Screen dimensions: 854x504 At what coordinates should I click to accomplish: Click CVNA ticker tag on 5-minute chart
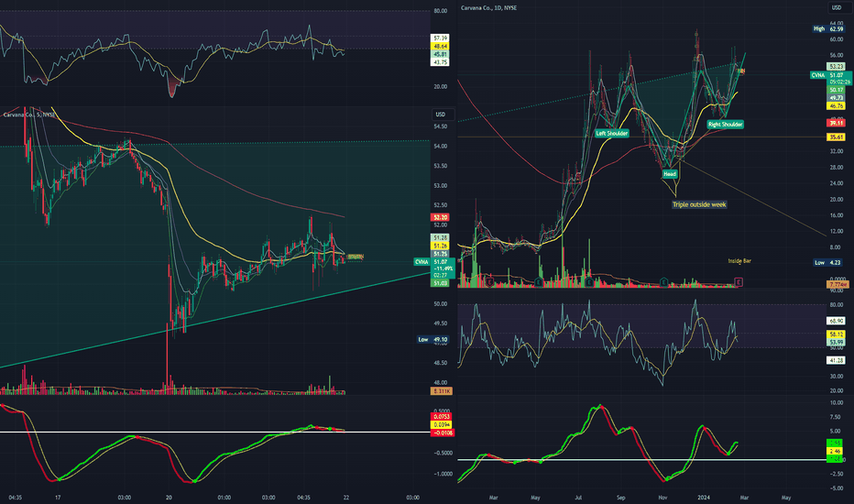coord(422,262)
